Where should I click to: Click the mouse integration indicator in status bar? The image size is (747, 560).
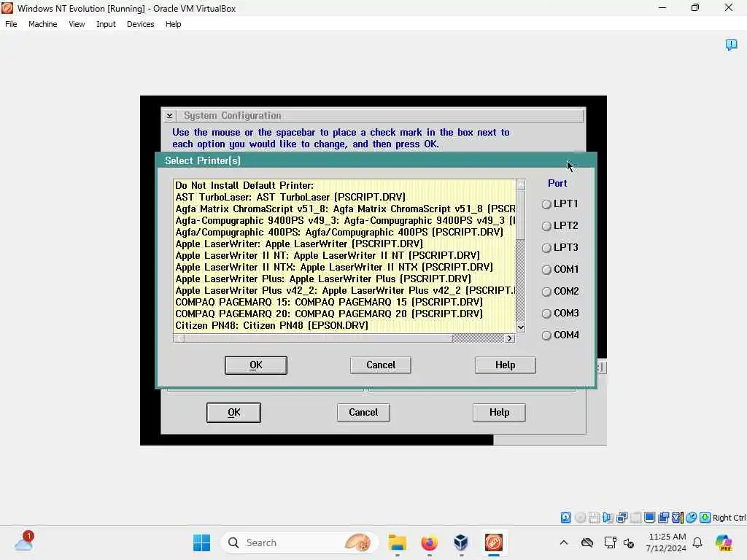click(x=692, y=518)
